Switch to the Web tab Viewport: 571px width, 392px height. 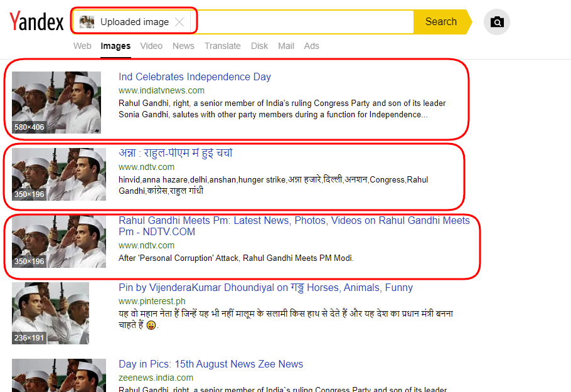point(82,46)
